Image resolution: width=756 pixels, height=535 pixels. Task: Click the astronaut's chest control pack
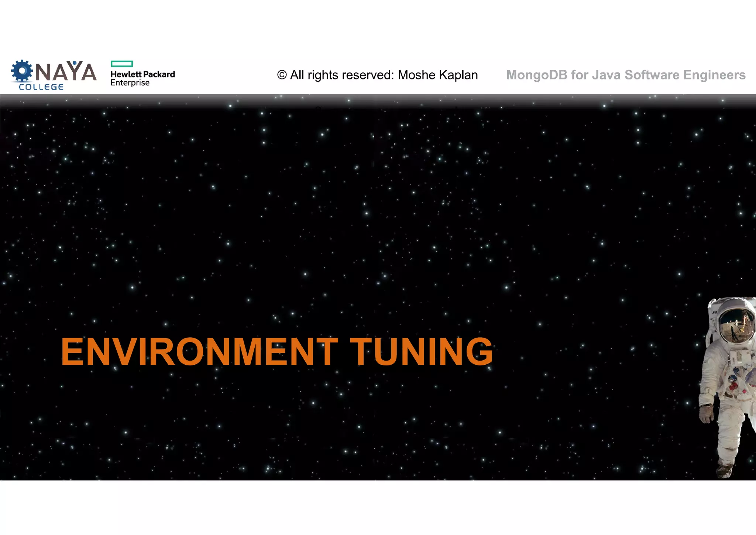(x=739, y=358)
